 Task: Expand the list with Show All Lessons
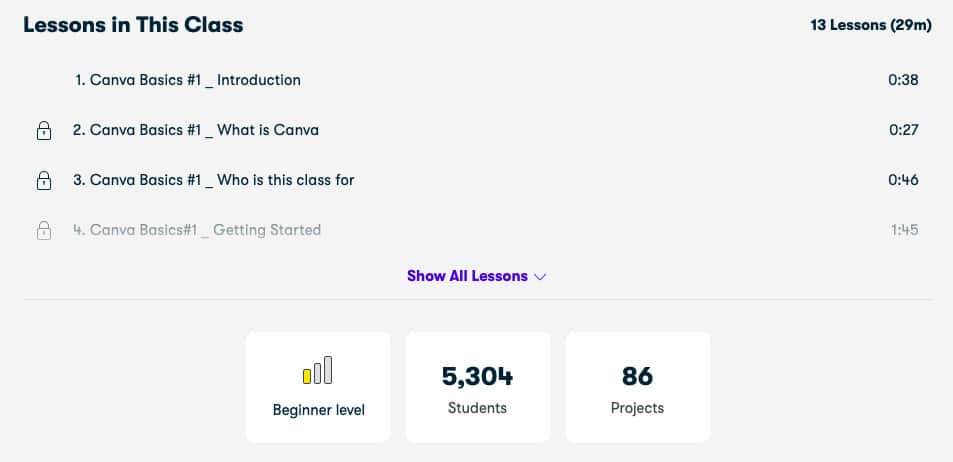(x=476, y=276)
